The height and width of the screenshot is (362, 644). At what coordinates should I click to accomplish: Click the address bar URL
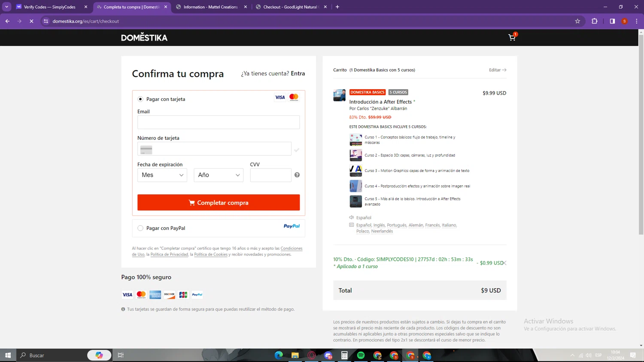pos(86,21)
